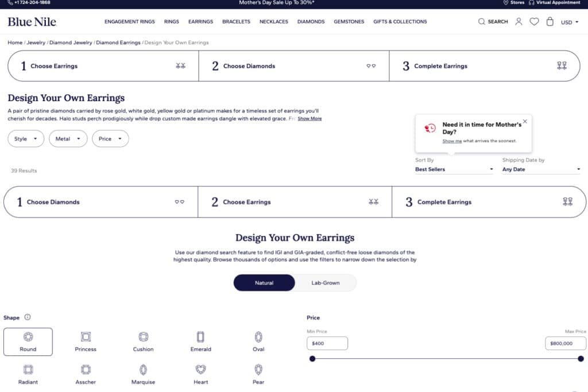Toggle the Round shape selection
Image resolution: width=588 pixels, height=392 pixels.
coord(28,341)
